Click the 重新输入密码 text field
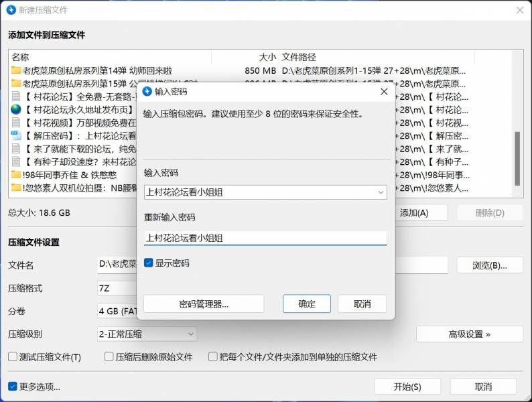The image size is (532, 402). [x=265, y=238]
